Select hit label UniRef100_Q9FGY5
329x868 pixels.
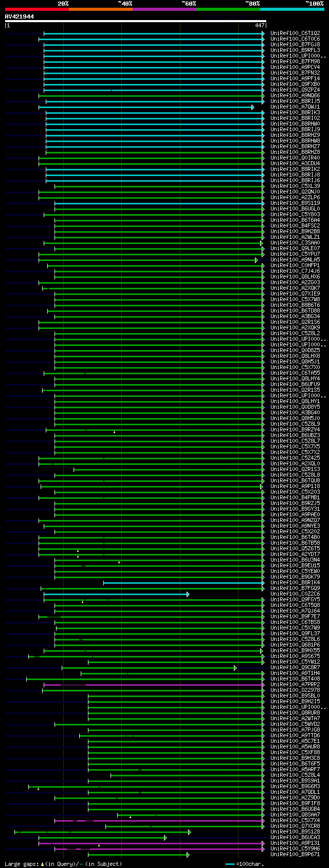click(295, 599)
